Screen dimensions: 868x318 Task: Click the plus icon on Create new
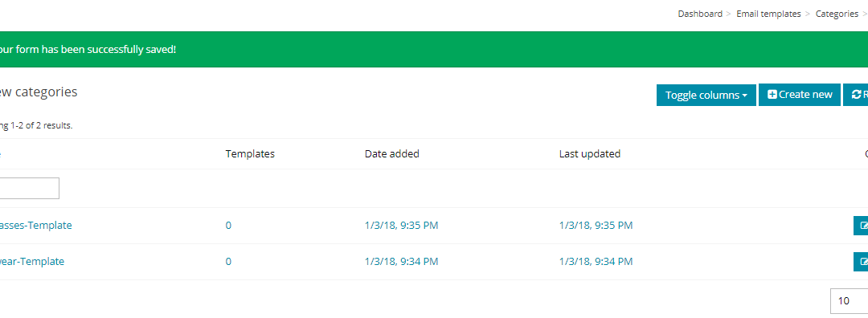pyautogui.click(x=772, y=95)
